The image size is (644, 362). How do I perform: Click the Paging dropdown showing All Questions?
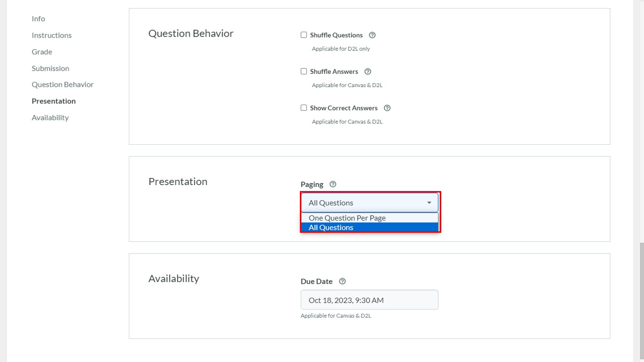coord(370,203)
